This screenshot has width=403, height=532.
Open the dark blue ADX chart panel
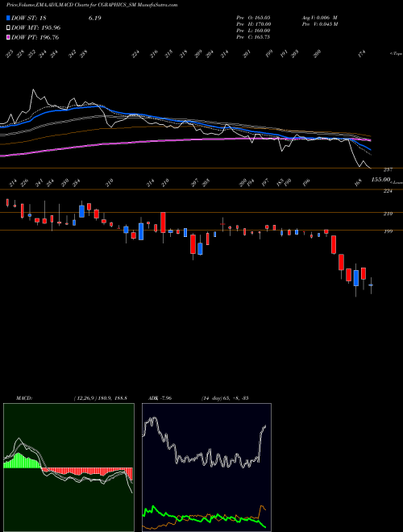tap(206, 468)
